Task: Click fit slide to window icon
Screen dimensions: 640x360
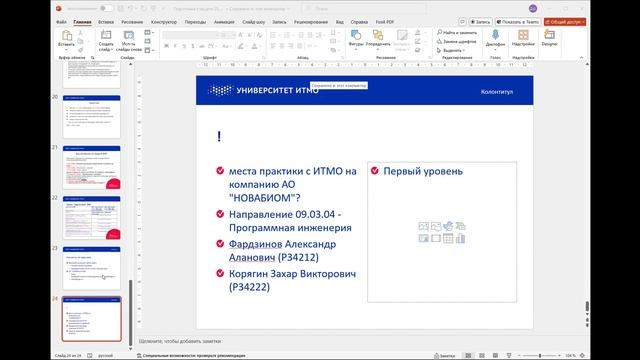Action: 582,356
